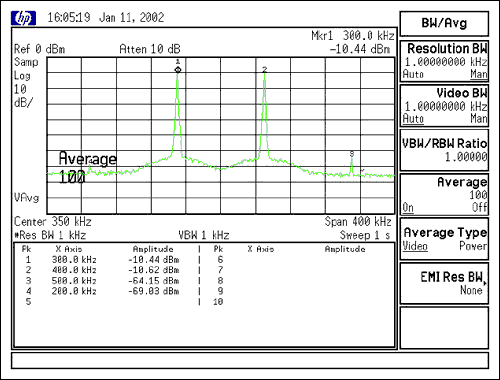The height and width of the screenshot is (380, 500).
Task: Switch Average Type to Power
Action: 473,246
